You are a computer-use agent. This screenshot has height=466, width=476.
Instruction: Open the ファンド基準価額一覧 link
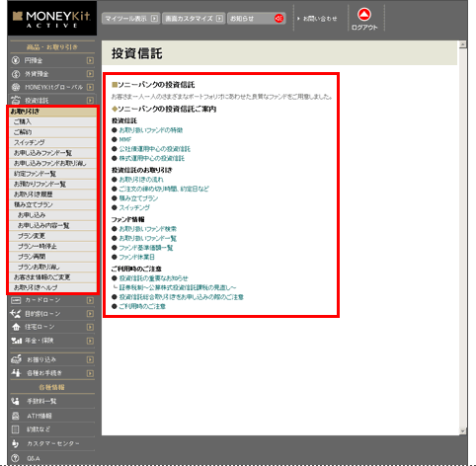point(146,248)
